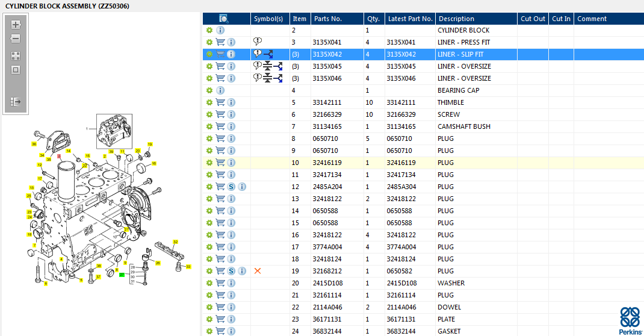
Task: Click the single-square fit view icon
Action: [x=16, y=69]
